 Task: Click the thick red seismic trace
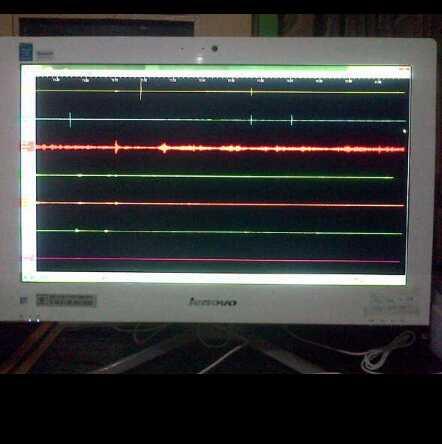click(221, 148)
